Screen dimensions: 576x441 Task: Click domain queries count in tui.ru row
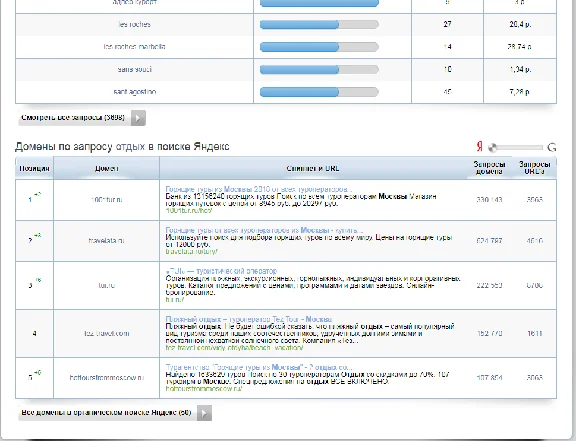tap(489, 285)
